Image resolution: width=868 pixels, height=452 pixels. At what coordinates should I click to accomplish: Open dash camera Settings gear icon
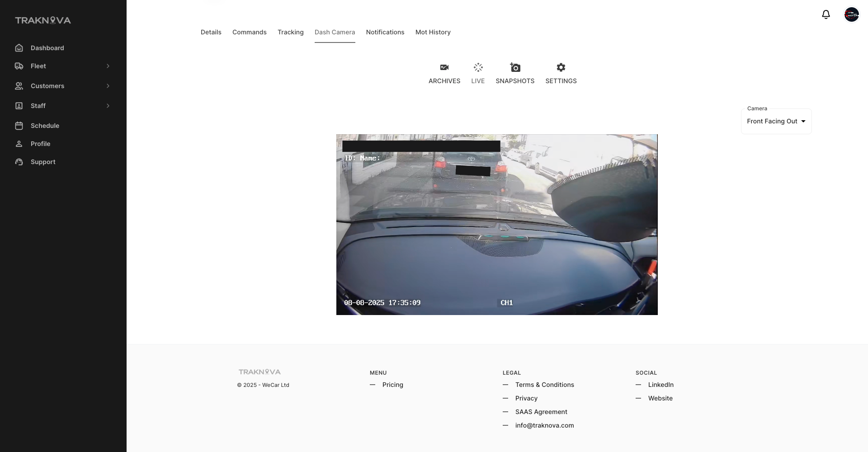pyautogui.click(x=561, y=67)
